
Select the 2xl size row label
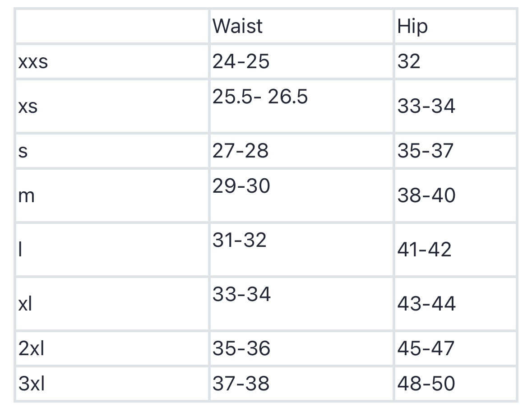point(32,348)
